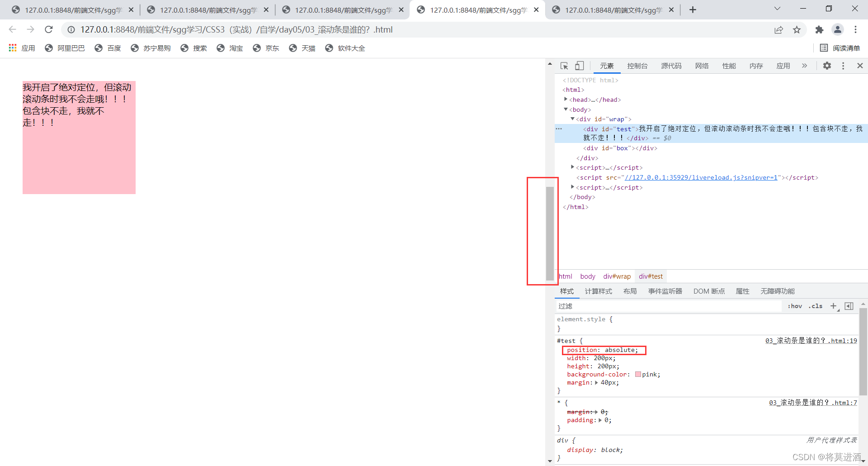Screen dimensions: 868x466
Task: Open the 软件大全 bookmark
Action: point(345,48)
